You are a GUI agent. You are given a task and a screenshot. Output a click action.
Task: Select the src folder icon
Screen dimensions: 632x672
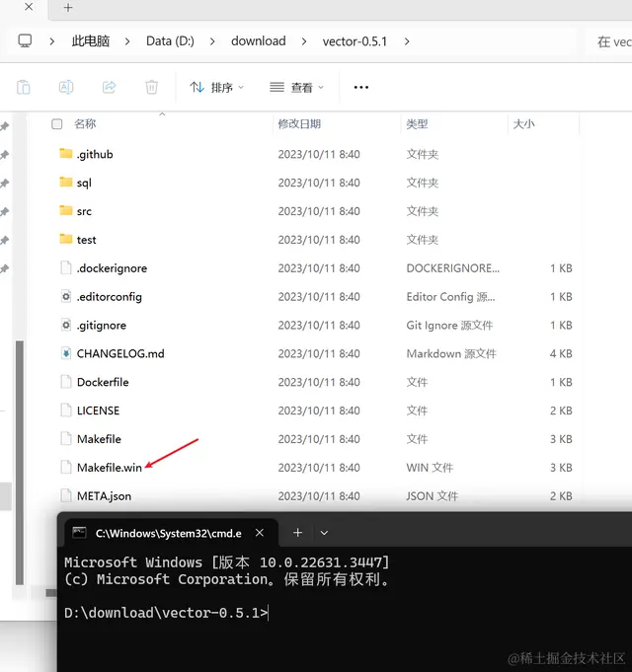pos(65,210)
